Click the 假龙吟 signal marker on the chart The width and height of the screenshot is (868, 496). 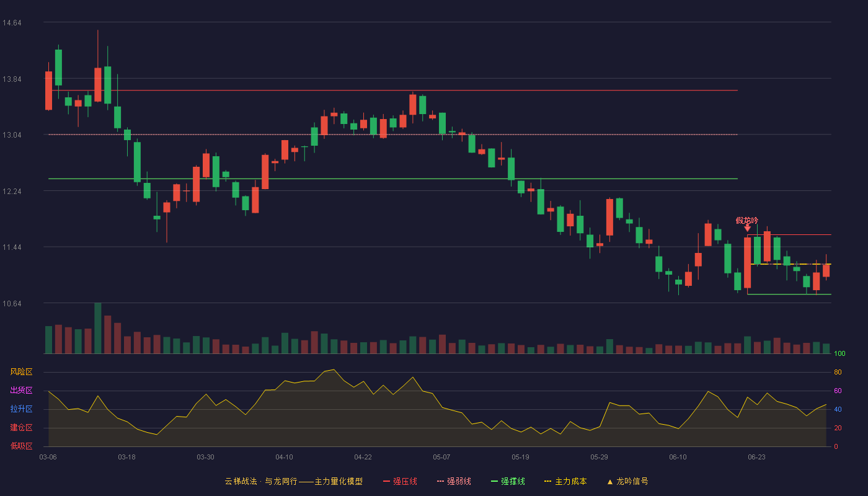pyautogui.click(x=747, y=223)
